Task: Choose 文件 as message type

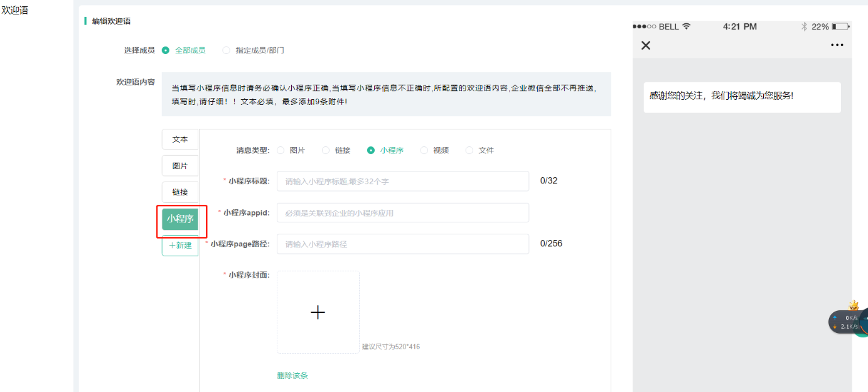Action: point(469,150)
